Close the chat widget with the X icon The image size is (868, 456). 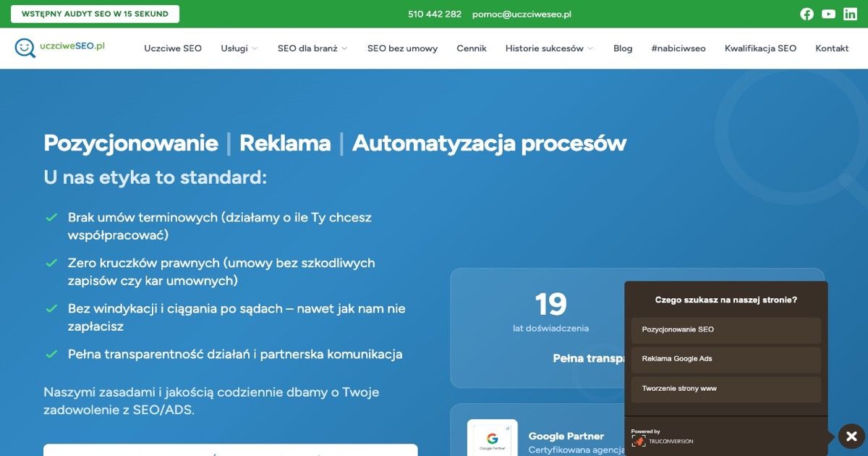point(850,436)
